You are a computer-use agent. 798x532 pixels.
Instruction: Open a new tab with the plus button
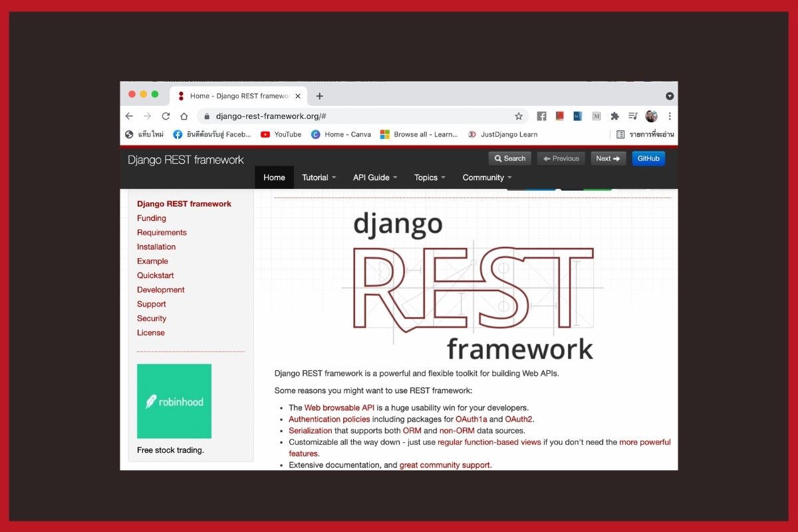[x=319, y=96]
